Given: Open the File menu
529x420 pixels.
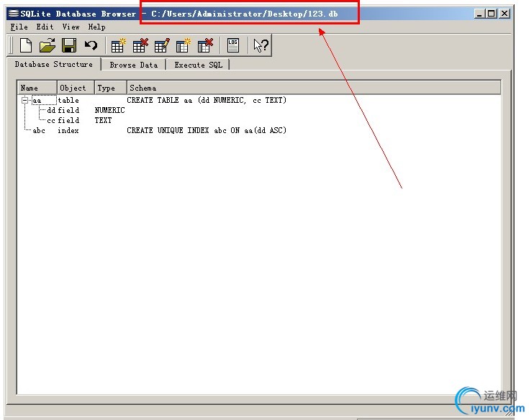Looking at the screenshot, I should pyautogui.click(x=19, y=27).
